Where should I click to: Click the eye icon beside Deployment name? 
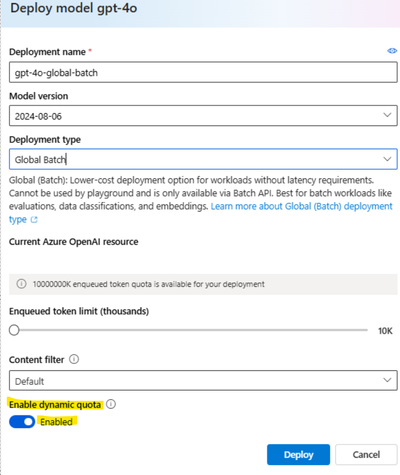[392, 51]
